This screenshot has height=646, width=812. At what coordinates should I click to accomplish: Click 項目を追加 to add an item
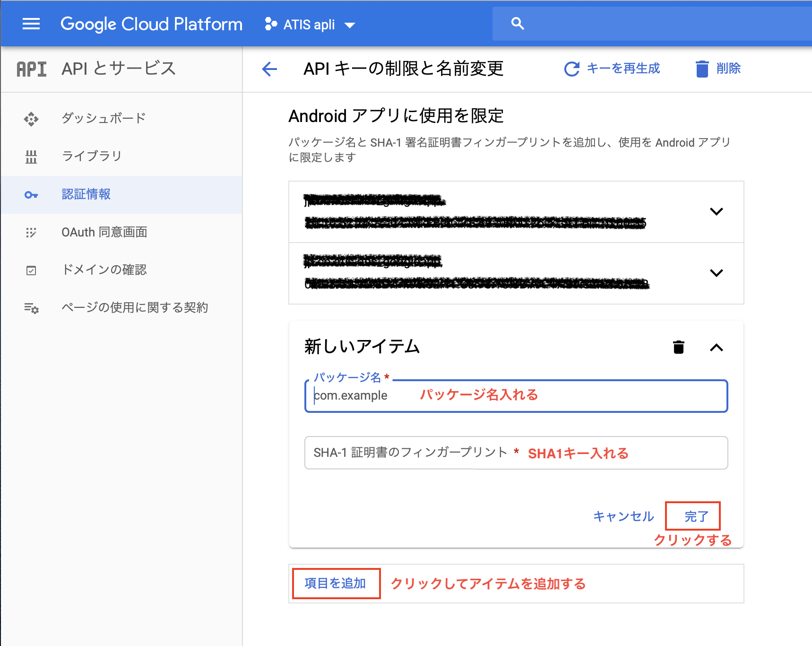336,583
